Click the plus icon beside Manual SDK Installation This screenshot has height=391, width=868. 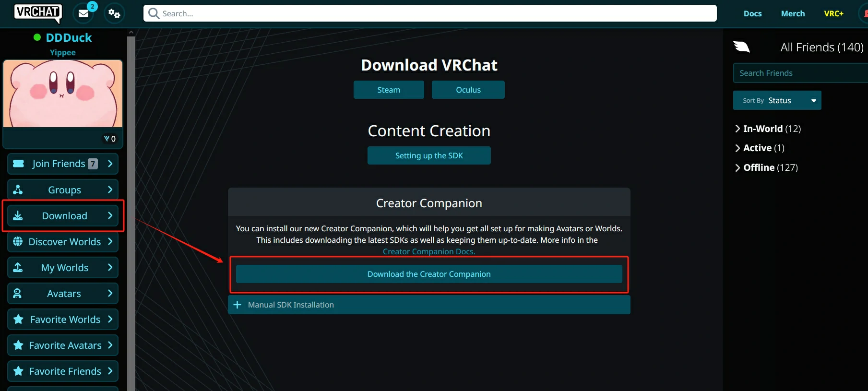click(237, 305)
